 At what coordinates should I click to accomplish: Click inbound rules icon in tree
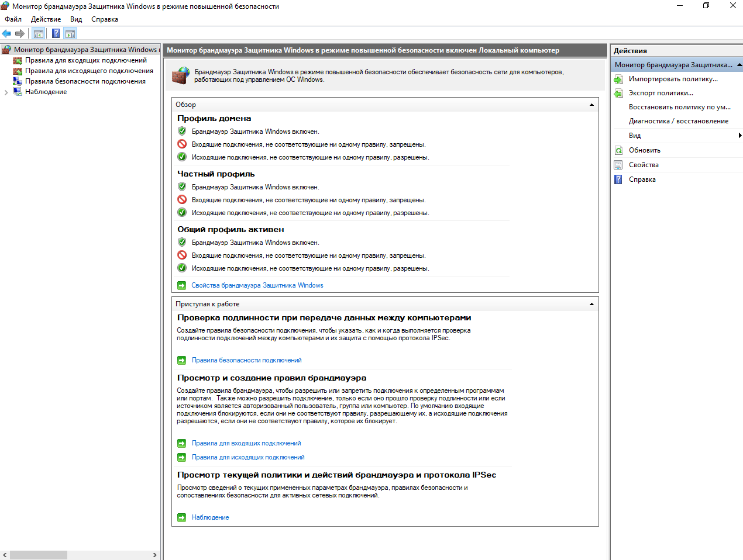coord(18,60)
